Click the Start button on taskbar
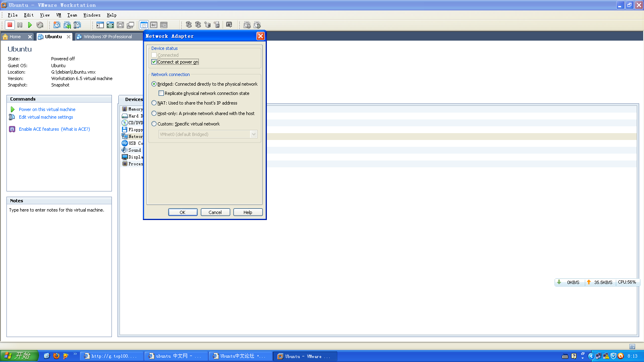The height and width of the screenshot is (362, 644). click(x=19, y=356)
